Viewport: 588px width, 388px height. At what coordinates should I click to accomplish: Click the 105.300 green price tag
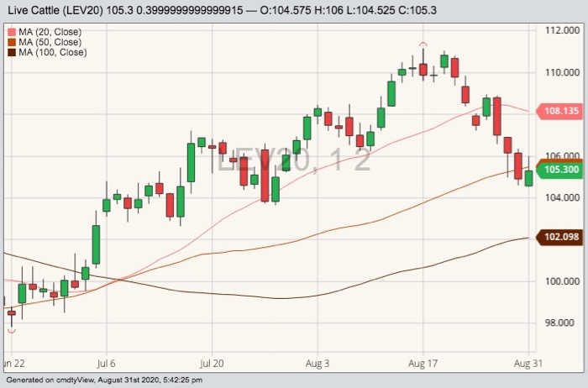pyautogui.click(x=559, y=170)
